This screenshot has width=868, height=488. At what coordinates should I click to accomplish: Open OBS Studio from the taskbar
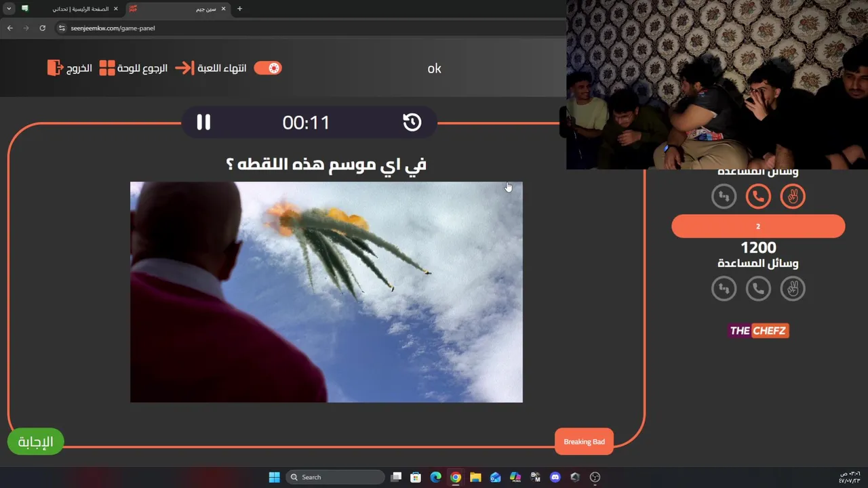point(595,477)
